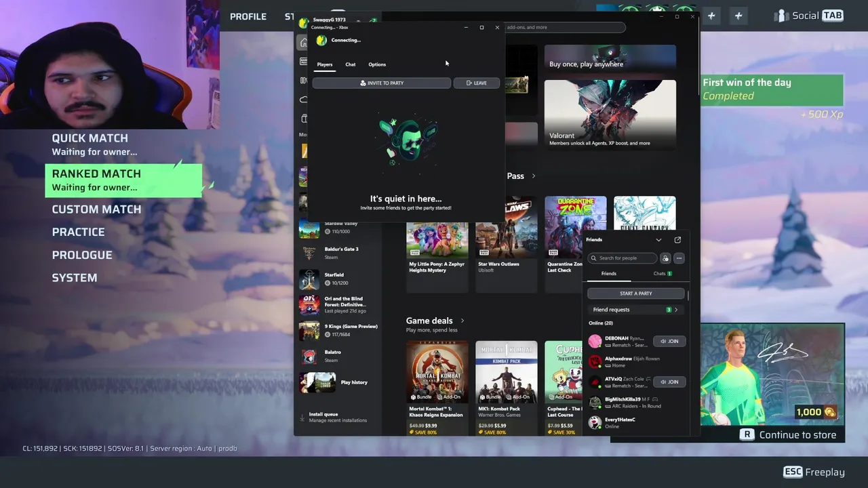Select the Players tab in party window
Image resolution: width=868 pixels, height=488 pixels.
[325, 64]
